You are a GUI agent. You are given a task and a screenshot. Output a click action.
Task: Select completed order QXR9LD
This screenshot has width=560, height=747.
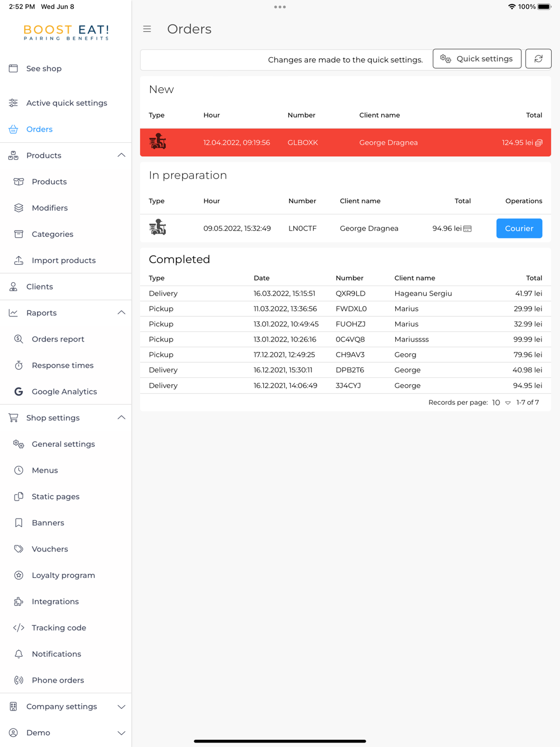(346, 293)
